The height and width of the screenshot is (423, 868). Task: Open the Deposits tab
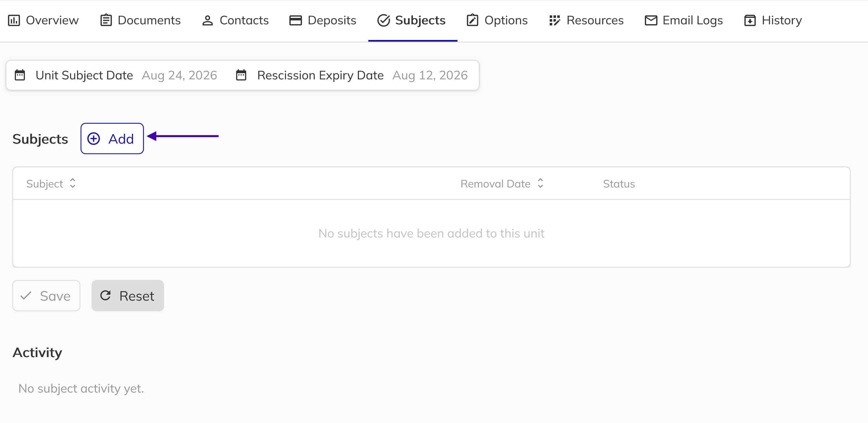(323, 21)
